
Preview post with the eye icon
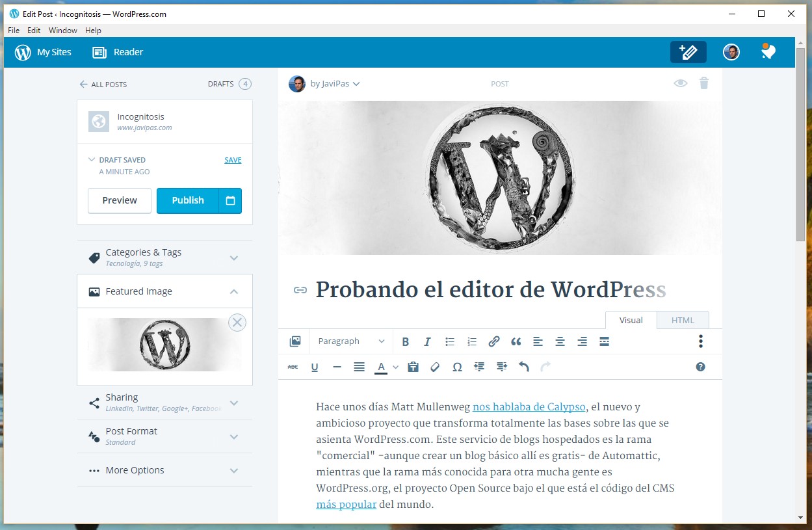[681, 83]
